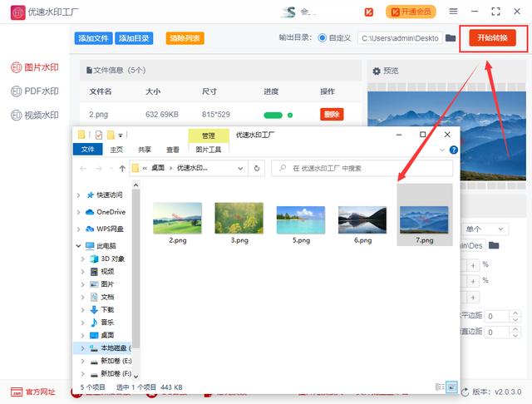Expand the 新加卷 (E:) tree node
Image resolution: width=532 pixels, height=404 pixels.
click(82, 361)
